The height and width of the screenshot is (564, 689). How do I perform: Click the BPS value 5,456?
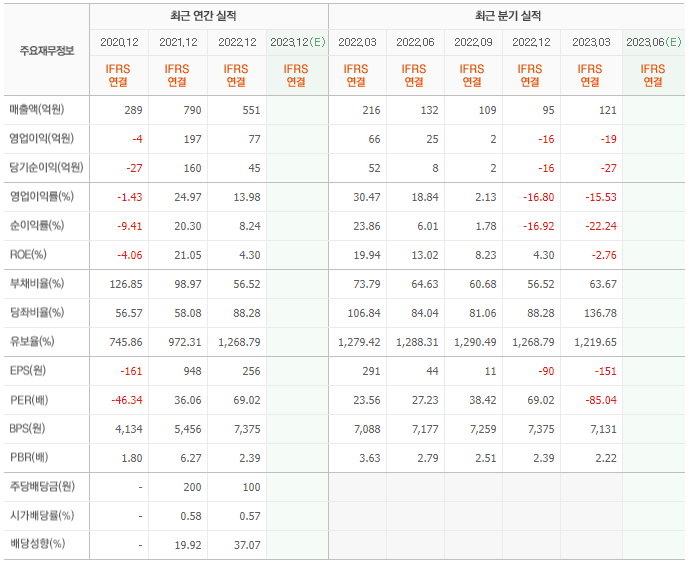coord(188,429)
